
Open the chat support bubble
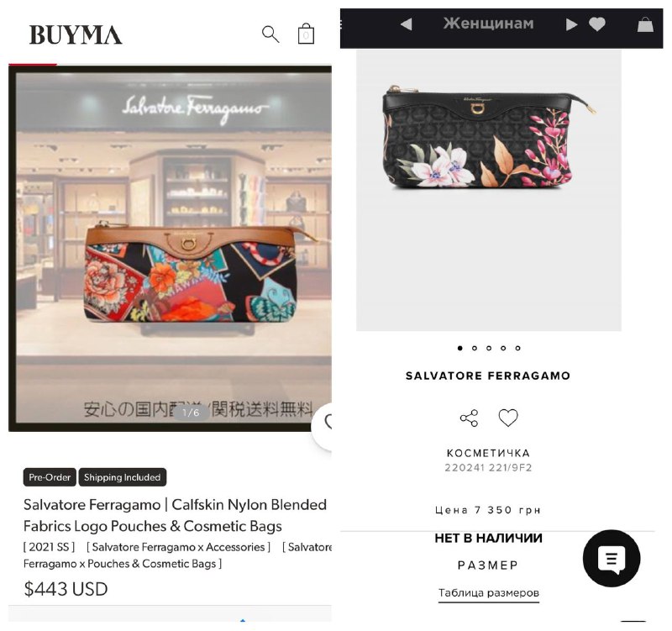tap(612, 558)
